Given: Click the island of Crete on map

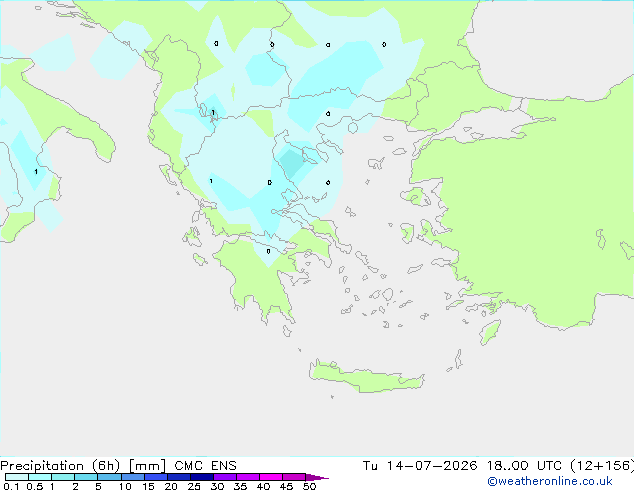Looking at the screenshot, I should pyautogui.click(x=366, y=377).
